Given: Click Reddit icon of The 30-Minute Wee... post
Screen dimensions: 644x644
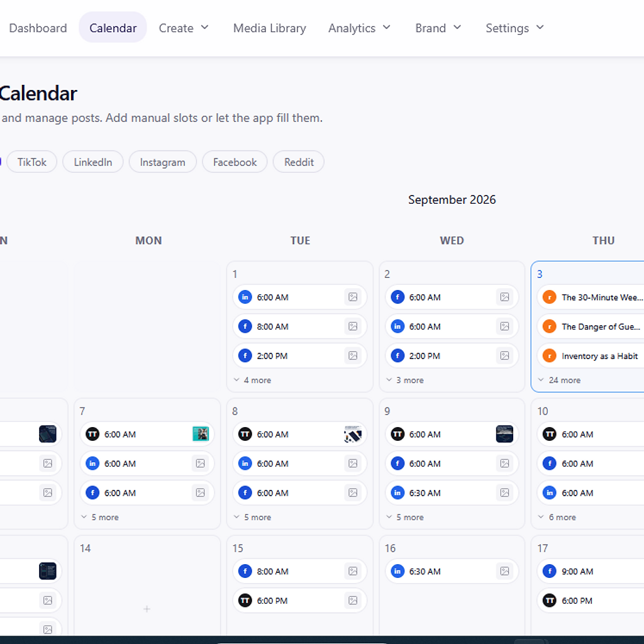Looking at the screenshot, I should click(x=550, y=297).
